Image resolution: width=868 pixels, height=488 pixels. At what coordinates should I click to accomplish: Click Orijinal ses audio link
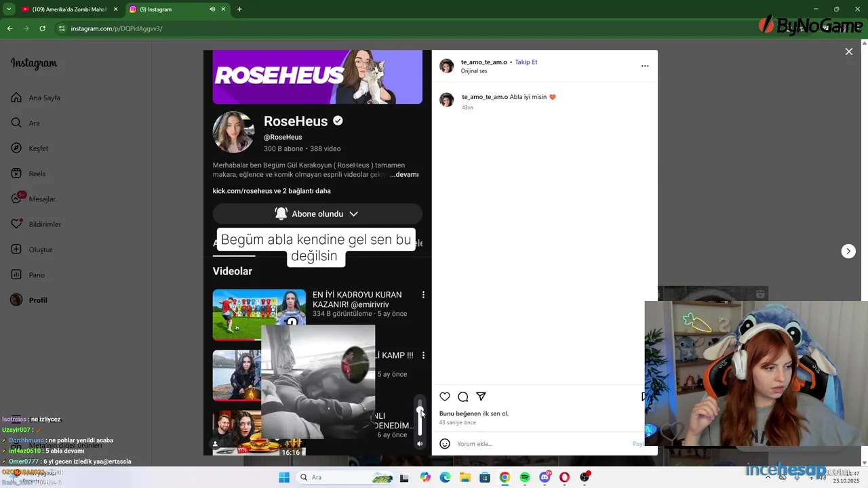click(474, 71)
